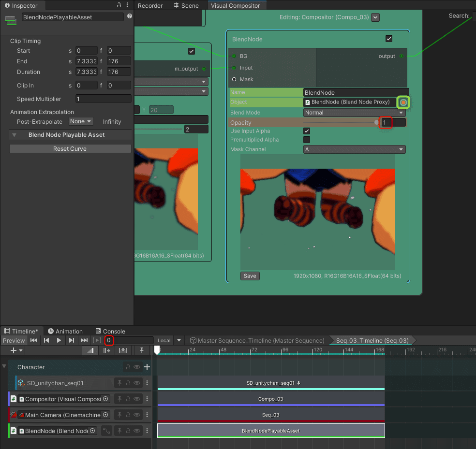Collapse the Character track group
The width and height of the screenshot is (476, 449).
click(x=4, y=367)
